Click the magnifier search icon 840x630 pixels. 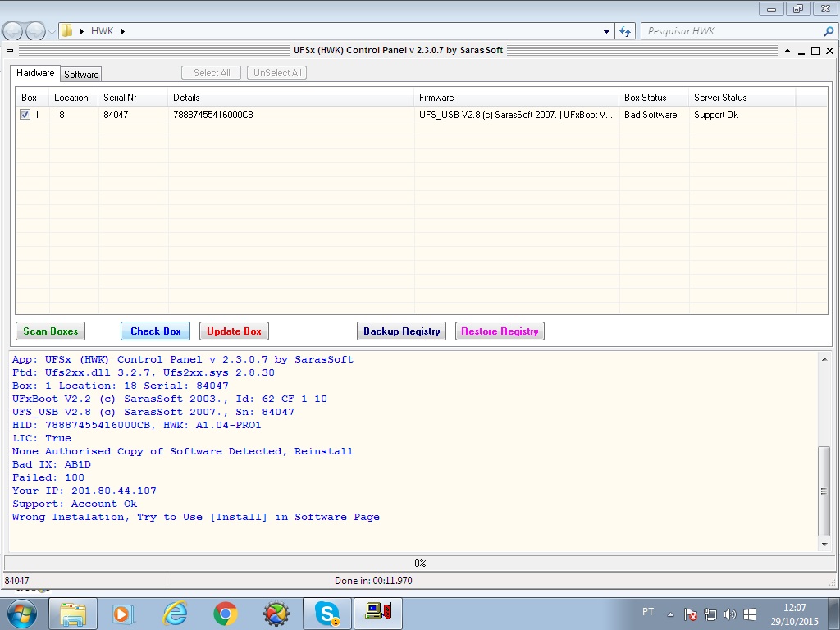829,31
